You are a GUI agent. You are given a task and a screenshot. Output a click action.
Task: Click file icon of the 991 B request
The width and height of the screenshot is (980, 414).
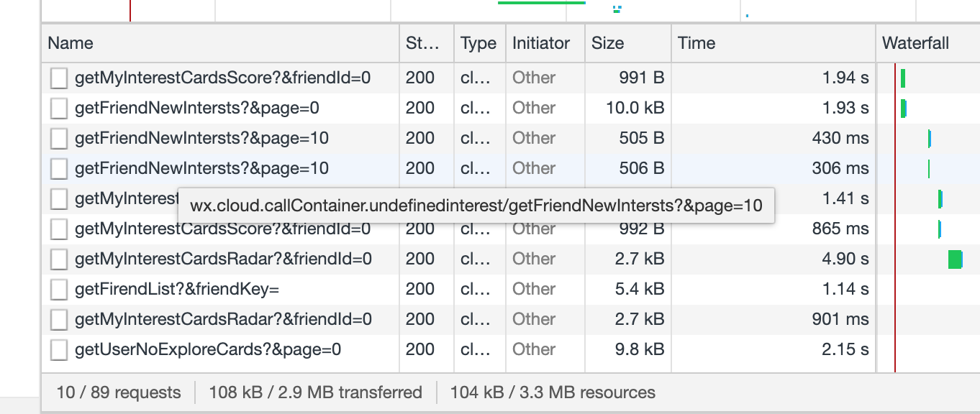click(x=59, y=78)
